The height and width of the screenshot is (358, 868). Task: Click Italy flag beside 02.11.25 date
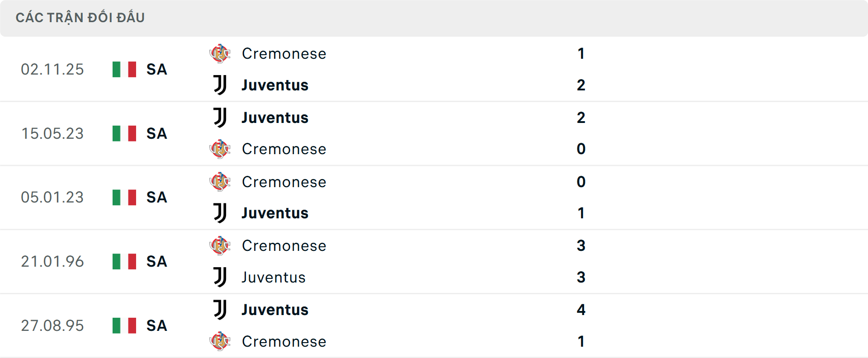[x=124, y=70]
